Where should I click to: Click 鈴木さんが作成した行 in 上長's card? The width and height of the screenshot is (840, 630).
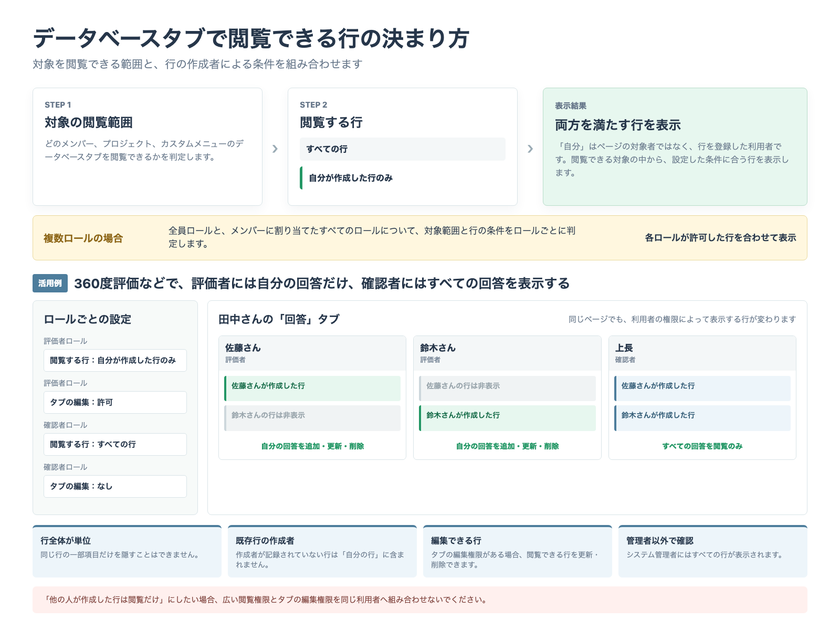pyautogui.click(x=702, y=418)
